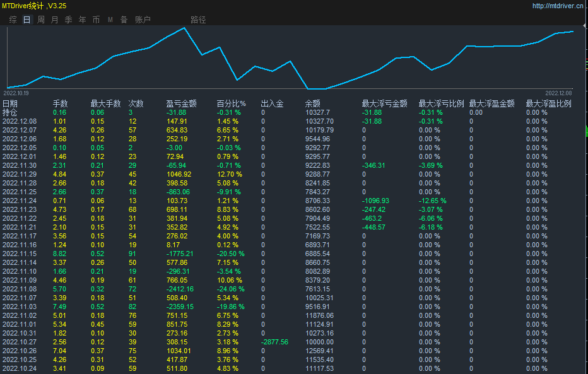Switch to the 年 yearly tab

(83, 20)
